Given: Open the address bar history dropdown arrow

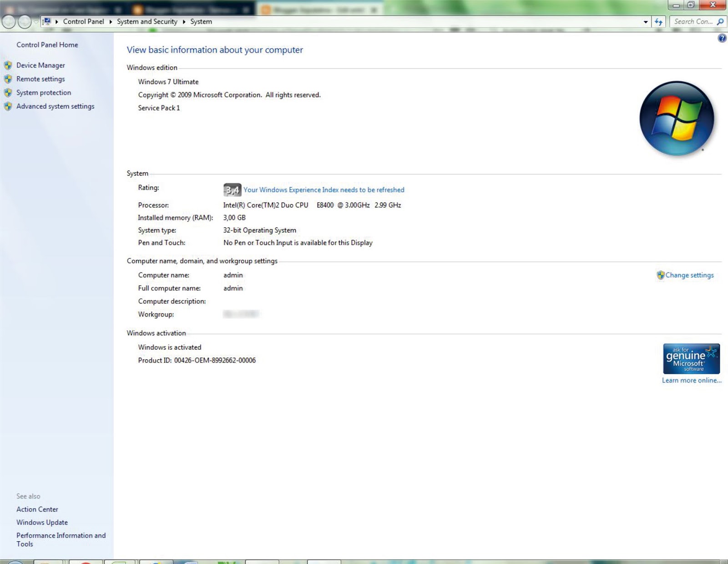Looking at the screenshot, I should (646, 22).
